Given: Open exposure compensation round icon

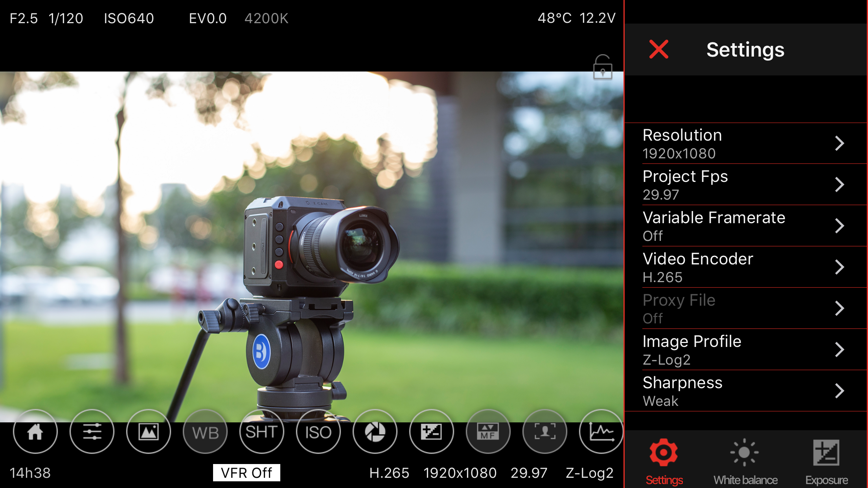Looking at the screenshot, I should coord(431,432).
